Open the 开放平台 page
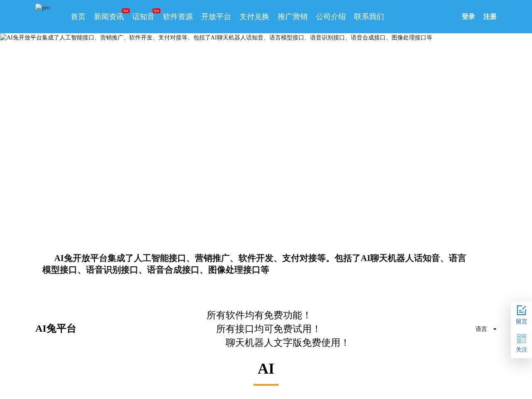 [216, 17]
